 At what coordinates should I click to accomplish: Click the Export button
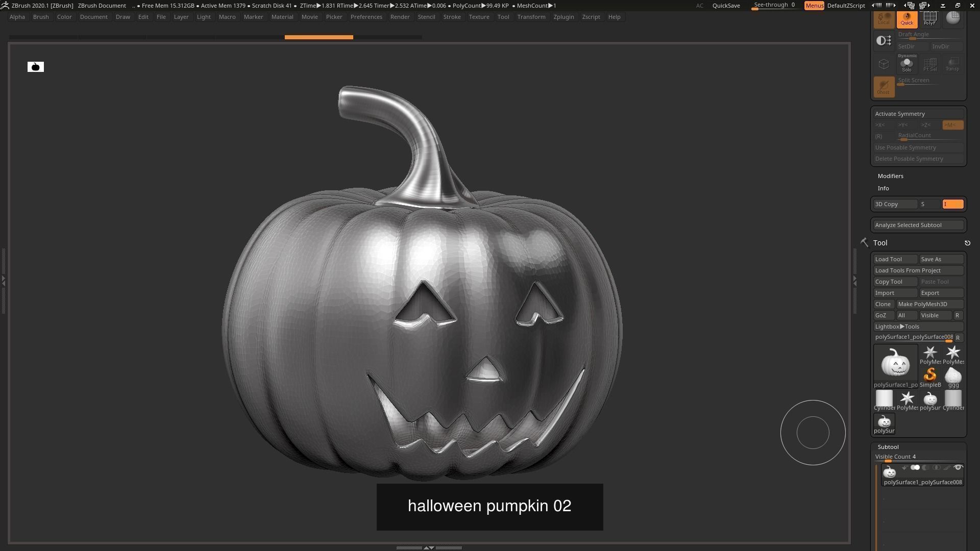click(942, 293)
